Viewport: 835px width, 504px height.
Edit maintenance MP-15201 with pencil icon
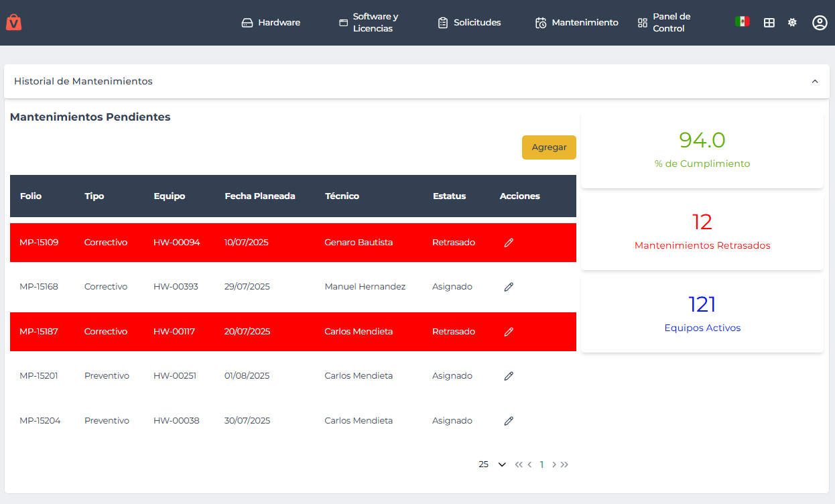point(509,376)
